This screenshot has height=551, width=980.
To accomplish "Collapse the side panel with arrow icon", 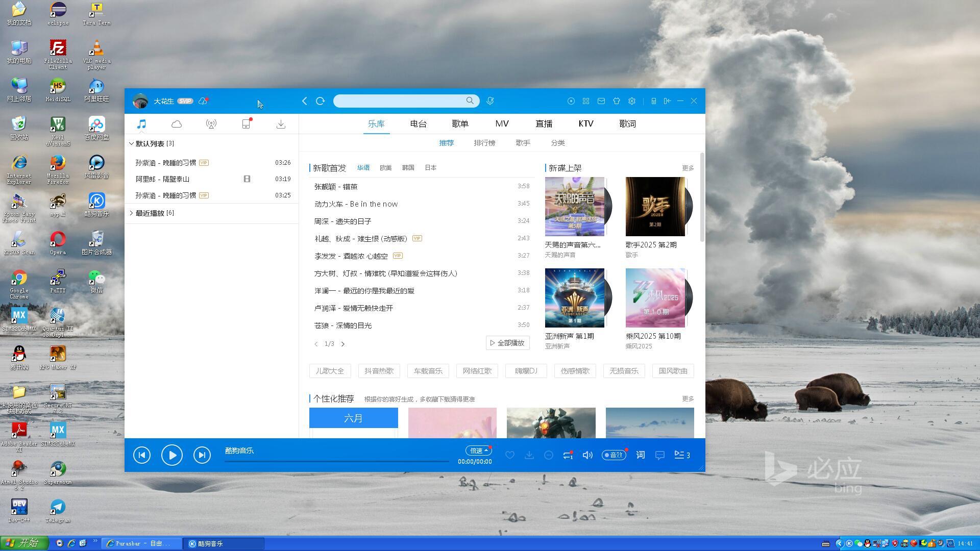I will click(667, 101).
